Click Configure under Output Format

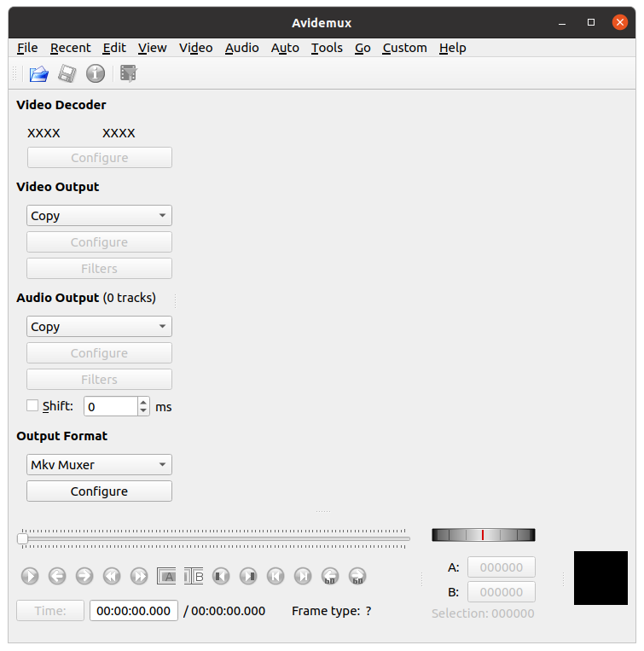(99, 491)
